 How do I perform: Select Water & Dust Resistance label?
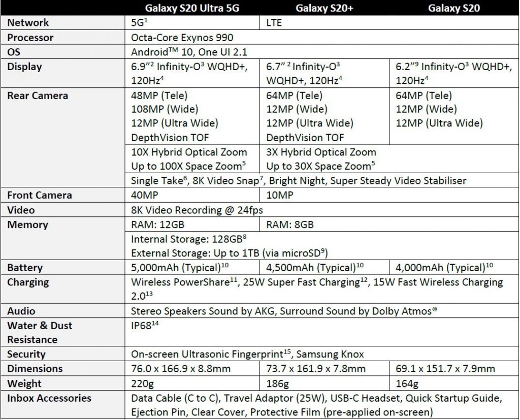click(40, 333)
